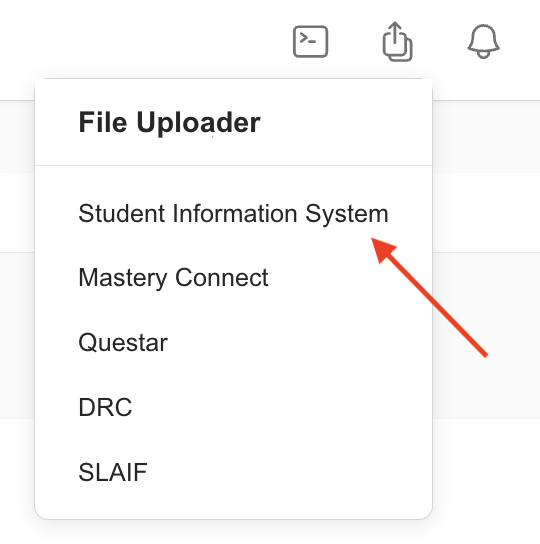Open the terminal console icon
This screenshot has width=540, height=544.
(x=310, y=41)
